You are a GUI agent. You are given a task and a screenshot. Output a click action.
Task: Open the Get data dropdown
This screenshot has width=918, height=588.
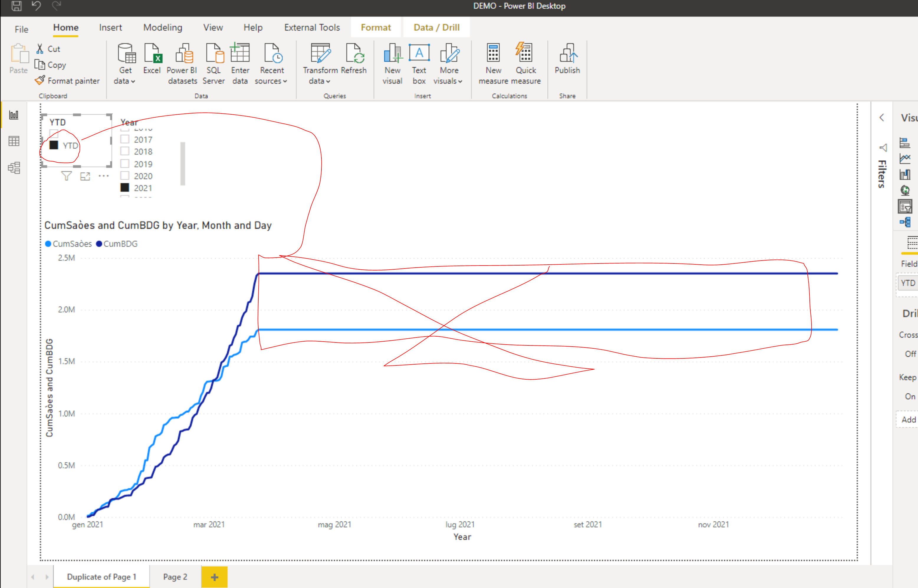pos(125,64)
